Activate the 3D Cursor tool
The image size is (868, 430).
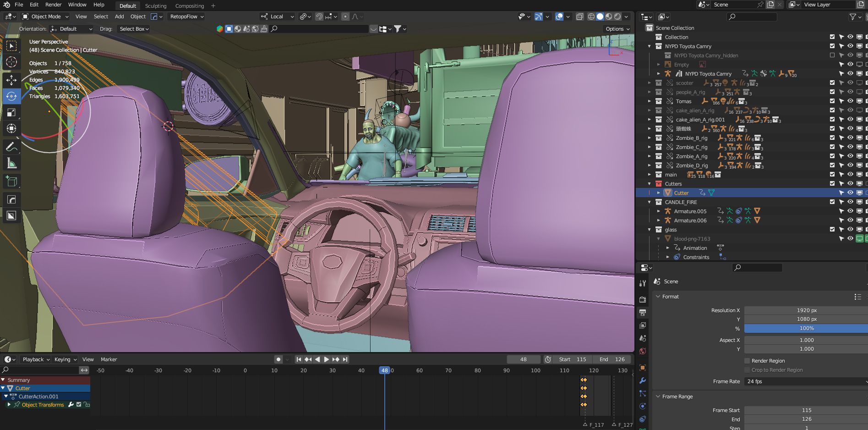[x=11, y=62]
